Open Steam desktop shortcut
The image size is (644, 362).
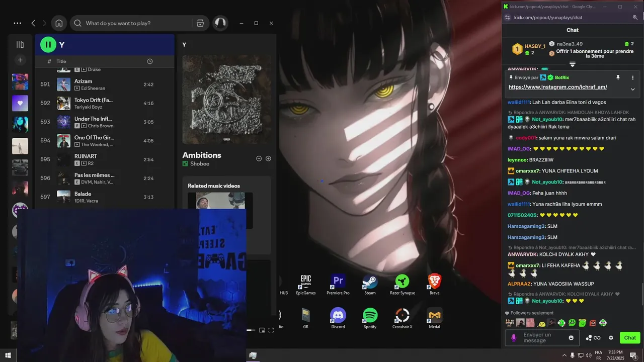[x=370, y=285]
